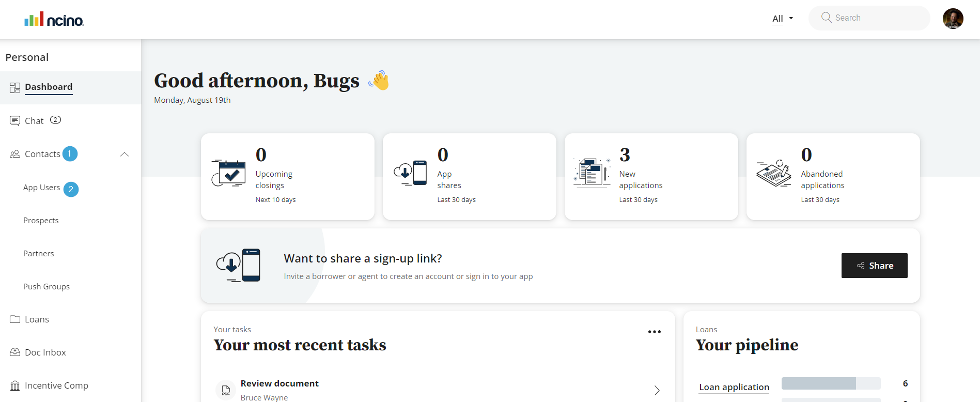Open the user profile avatar
The width and height of the screenshot is (980, 402).
pos(953,19)
